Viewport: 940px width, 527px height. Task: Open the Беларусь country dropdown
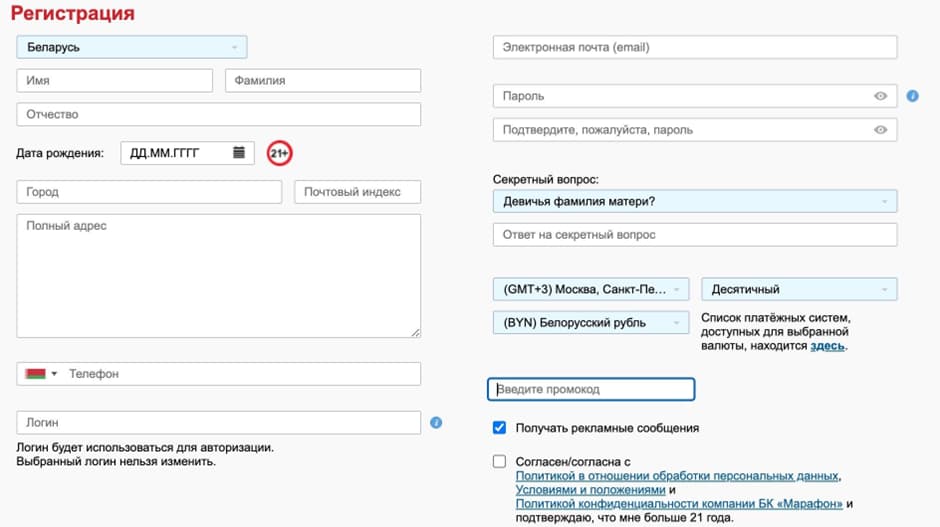click(131, 47)
